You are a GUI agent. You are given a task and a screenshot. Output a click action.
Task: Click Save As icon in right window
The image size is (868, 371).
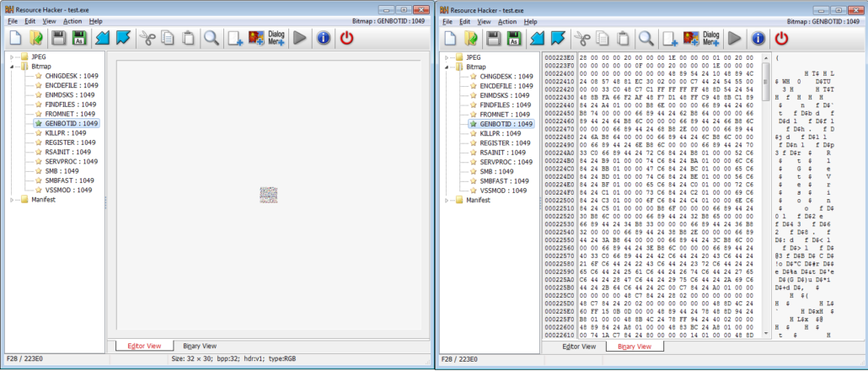pos(514,38)
